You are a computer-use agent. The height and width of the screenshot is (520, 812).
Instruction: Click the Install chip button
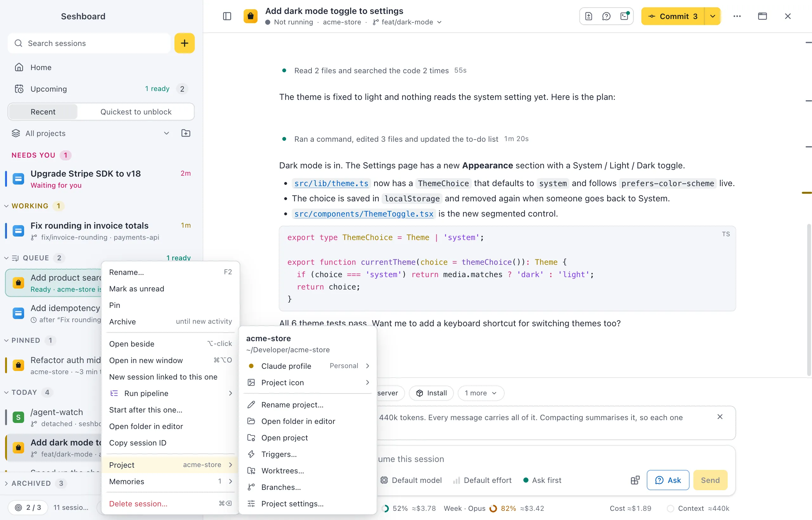(x=431, y=393)
